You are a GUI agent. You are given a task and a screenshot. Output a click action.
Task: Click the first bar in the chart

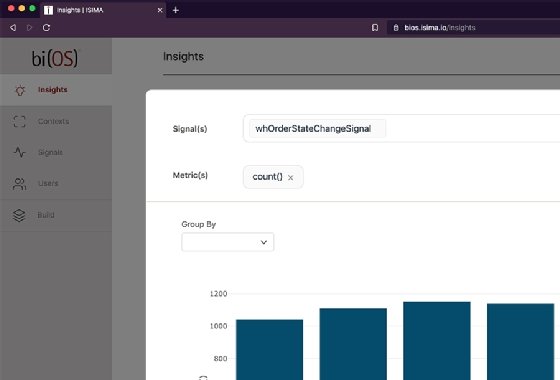270,350
